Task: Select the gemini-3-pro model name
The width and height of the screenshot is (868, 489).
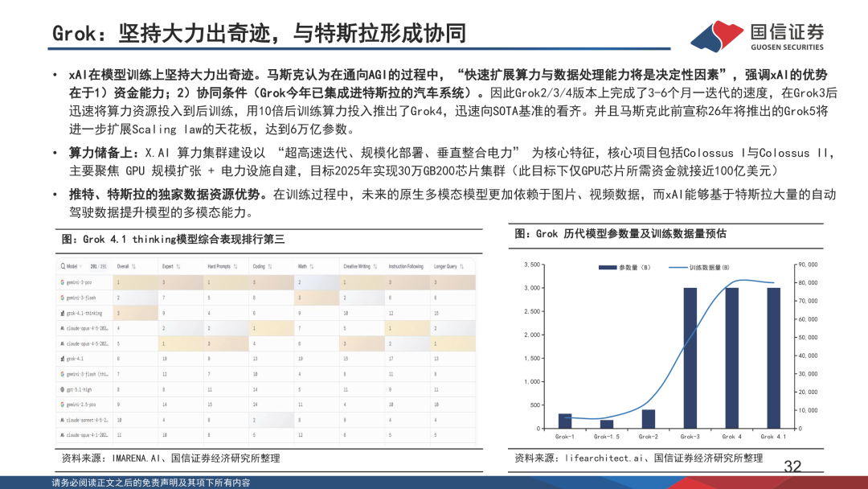Action: 79,282
